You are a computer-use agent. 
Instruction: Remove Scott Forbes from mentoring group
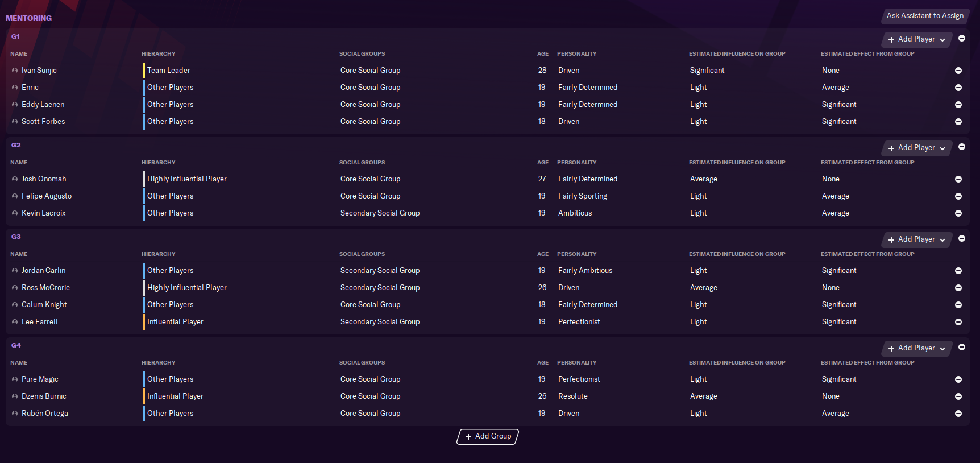[x=958, y=122]
